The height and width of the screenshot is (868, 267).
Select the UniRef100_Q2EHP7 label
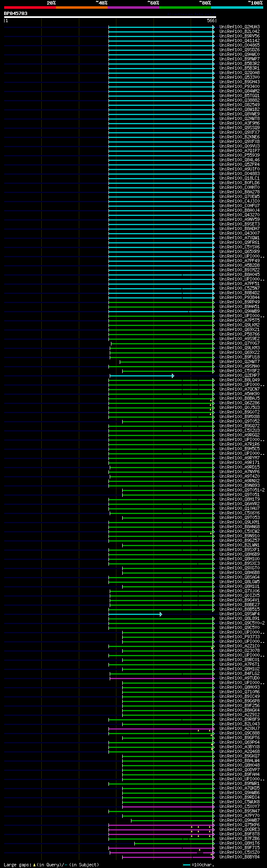(x=239, y=375)
